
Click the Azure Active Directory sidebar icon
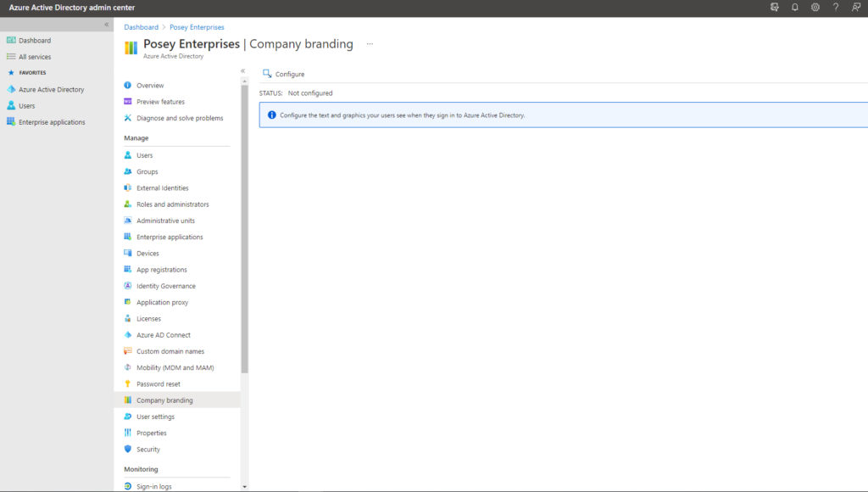[x=11, y=89]
